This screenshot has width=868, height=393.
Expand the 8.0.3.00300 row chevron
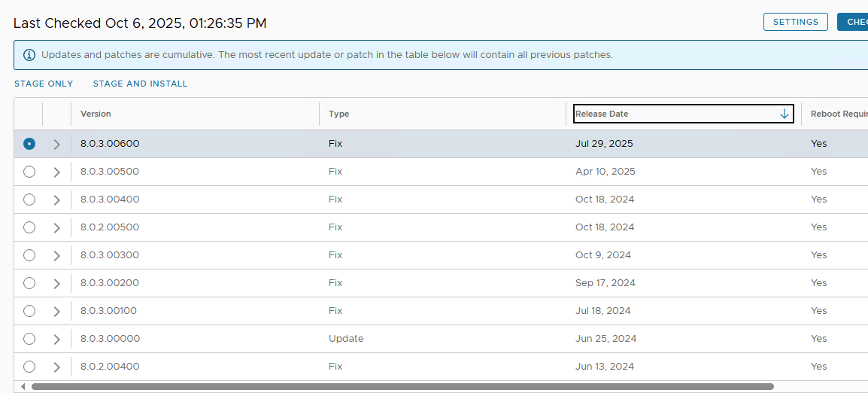(x=56, y=255)
